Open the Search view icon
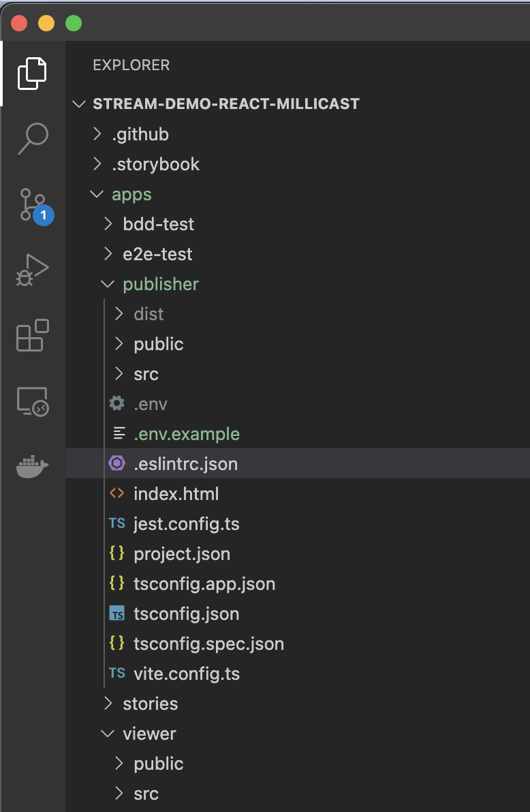The height and width of the screenshot is (812, 530). point(33,138)
